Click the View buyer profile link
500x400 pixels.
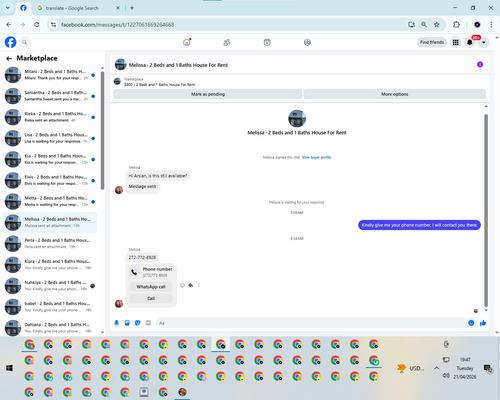point(316,157)
